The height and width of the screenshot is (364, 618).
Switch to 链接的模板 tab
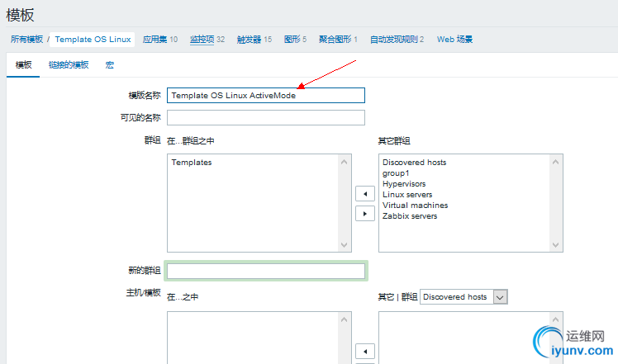tap(69, 65)
